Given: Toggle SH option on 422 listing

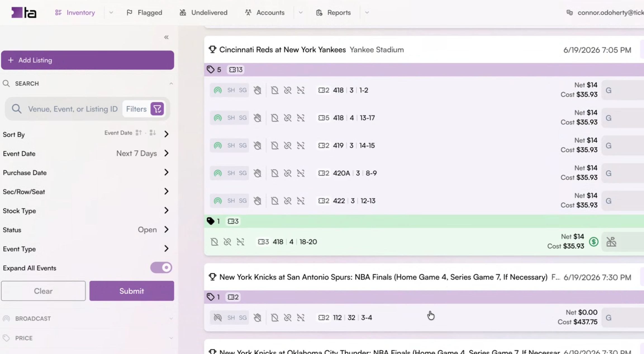Looking at the screenshot, I should tap(231, 201).
